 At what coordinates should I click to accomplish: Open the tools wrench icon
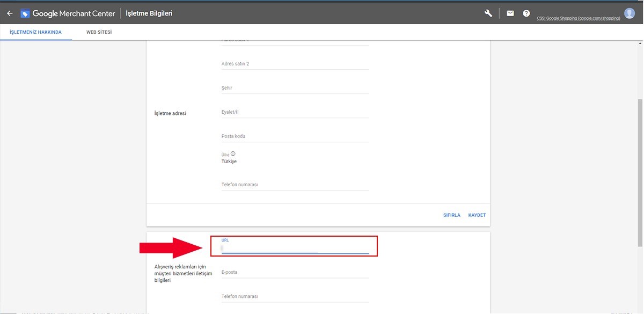[488, 13]
